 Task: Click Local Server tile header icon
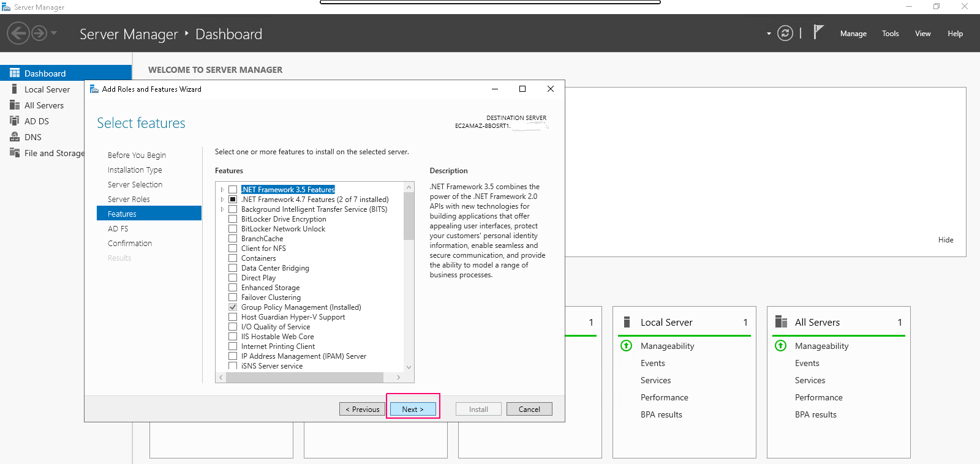coord(627,322)
